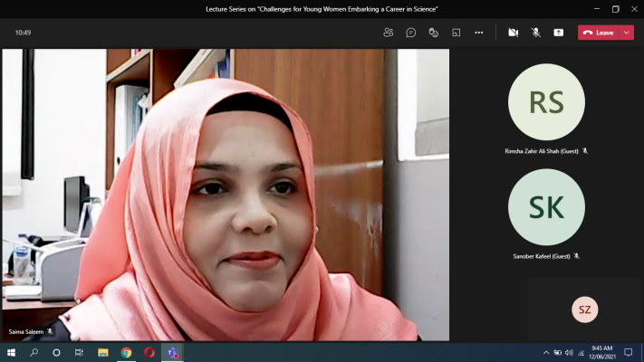Select Sanober Kafeel's SK avatar
The height and width of the screenshot is (362, 644).
point(546,207)
